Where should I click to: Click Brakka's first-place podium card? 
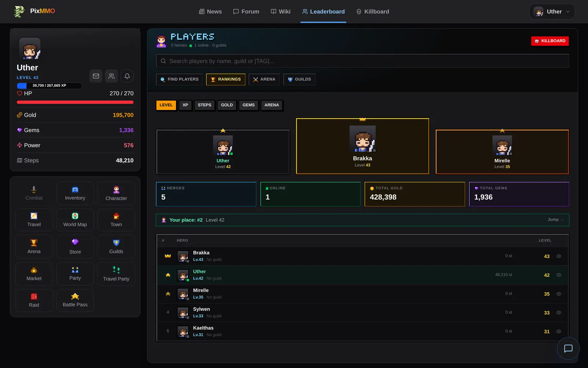click(362, 146)
